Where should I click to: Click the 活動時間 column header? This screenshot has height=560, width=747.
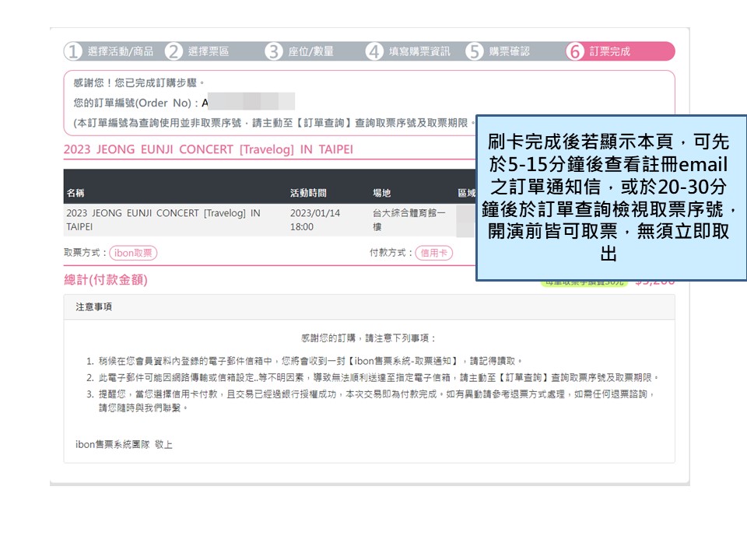tap(308, 193)
